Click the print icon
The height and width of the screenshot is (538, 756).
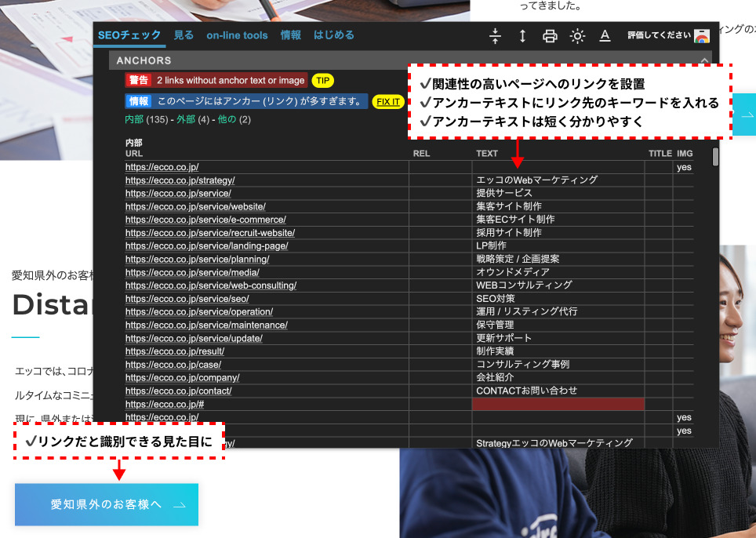550,36
